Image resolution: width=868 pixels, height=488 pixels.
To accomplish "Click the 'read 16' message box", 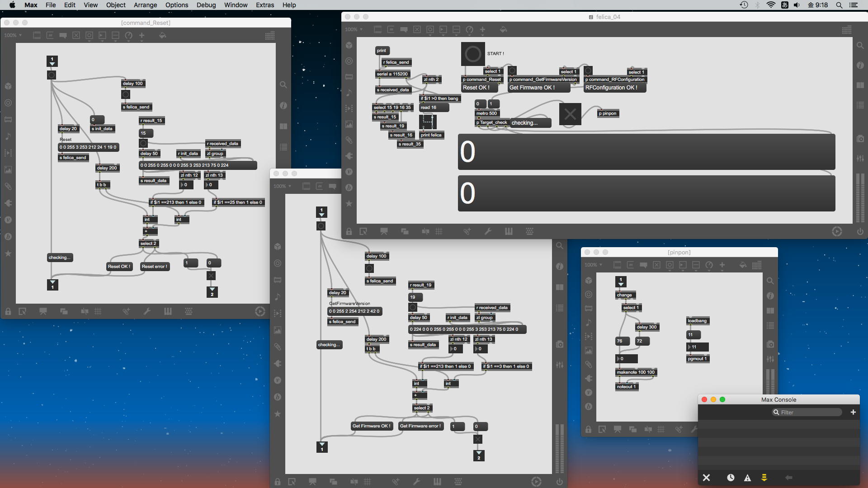I will pos(434,108).
